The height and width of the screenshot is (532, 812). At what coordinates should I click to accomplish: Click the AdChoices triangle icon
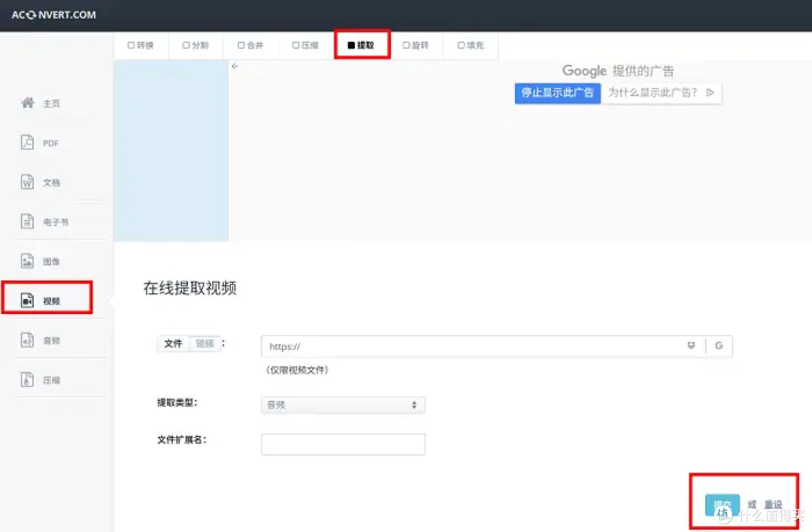pos(710,92)
